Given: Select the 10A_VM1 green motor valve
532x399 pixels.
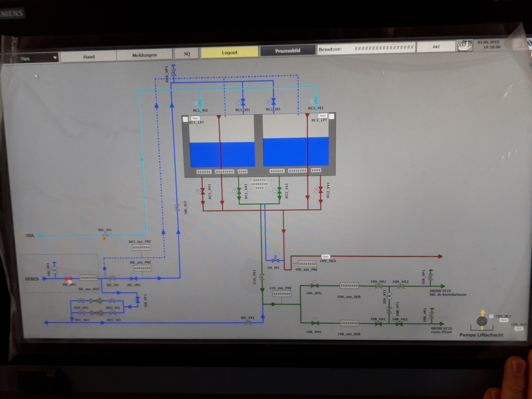Looking at the screenshot, I should pyautogui.click(x=314, y=285).
